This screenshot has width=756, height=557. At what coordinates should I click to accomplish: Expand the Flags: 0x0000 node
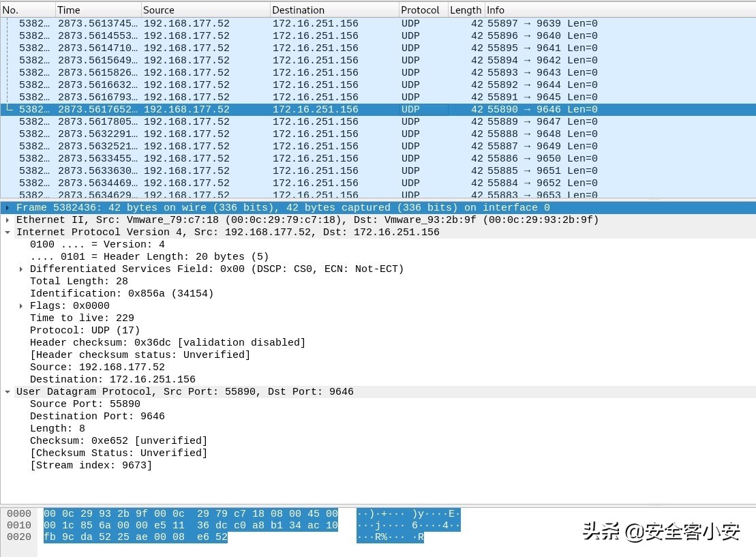coord(21,306)
